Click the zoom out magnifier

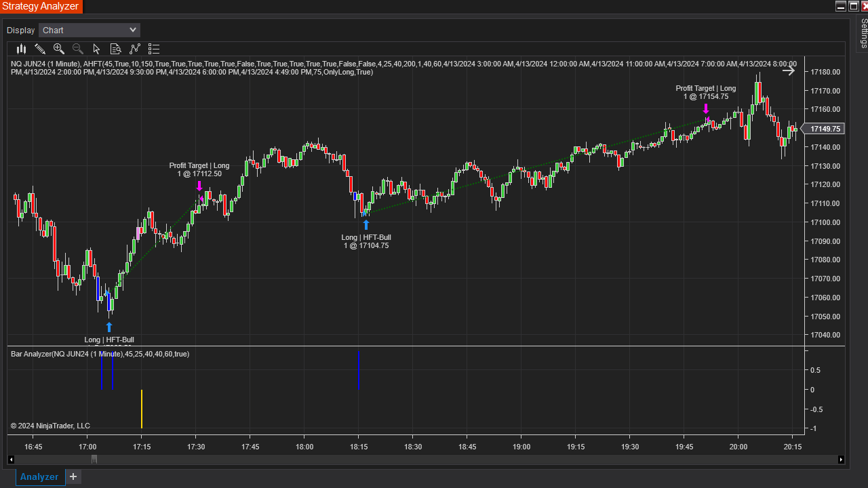pos(78,49)
